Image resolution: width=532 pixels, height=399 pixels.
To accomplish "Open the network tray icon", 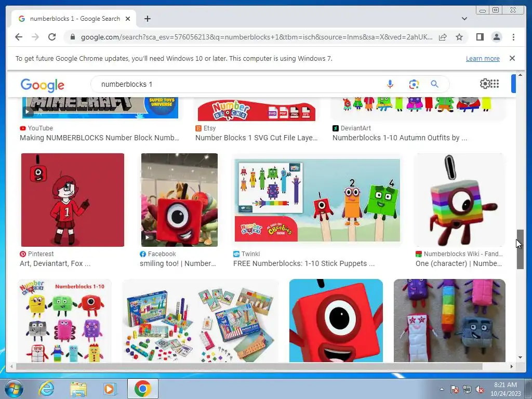I will 467,389.
